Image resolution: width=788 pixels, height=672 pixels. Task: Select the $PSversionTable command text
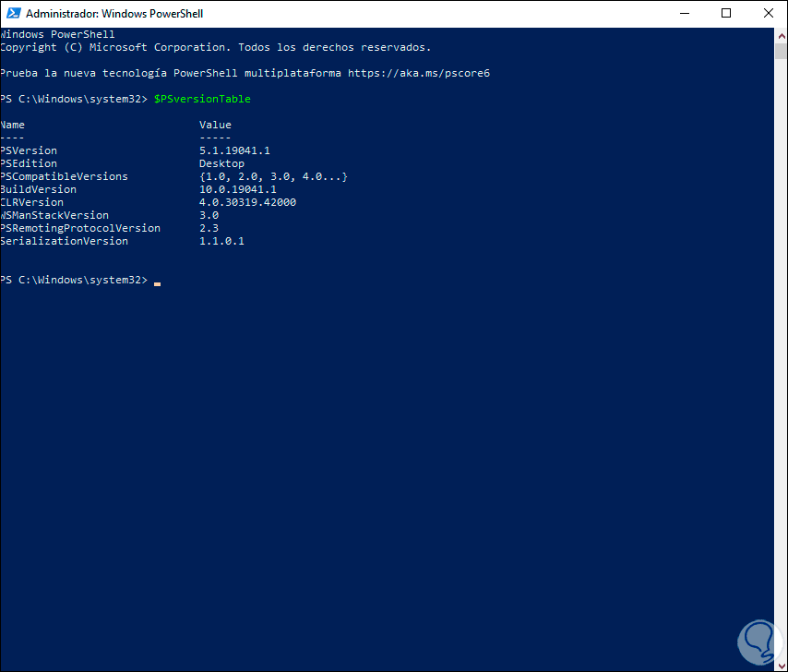point(202,98)
